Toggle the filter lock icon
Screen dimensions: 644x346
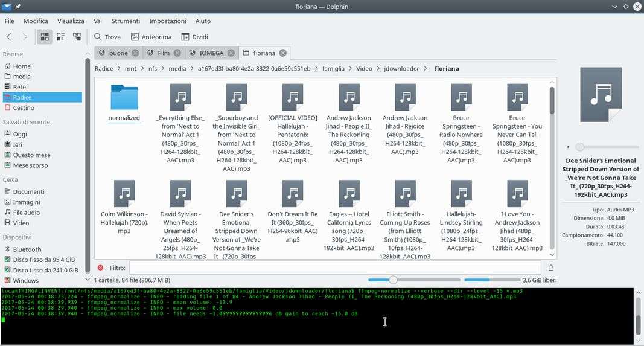pyautogui.click(x=550, y=268)
